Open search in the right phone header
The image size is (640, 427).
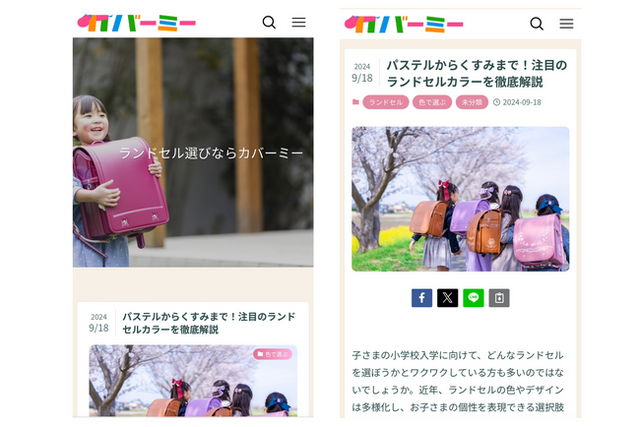537,24
